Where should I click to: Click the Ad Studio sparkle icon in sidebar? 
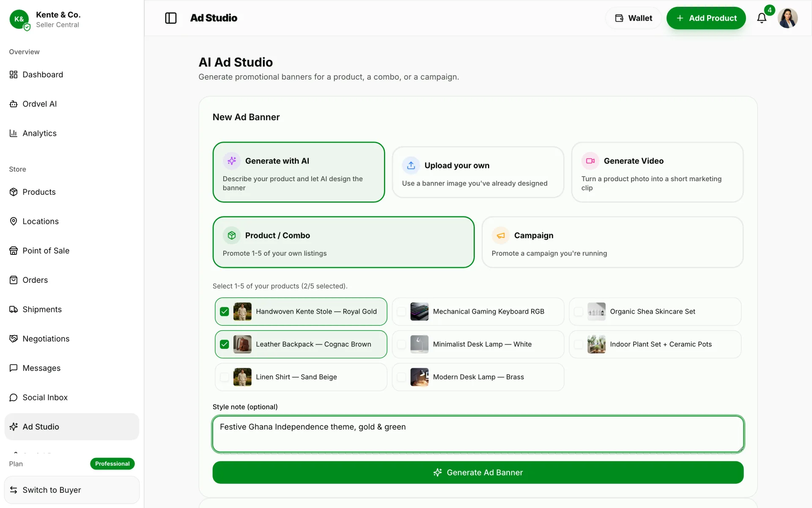(14, 427)
